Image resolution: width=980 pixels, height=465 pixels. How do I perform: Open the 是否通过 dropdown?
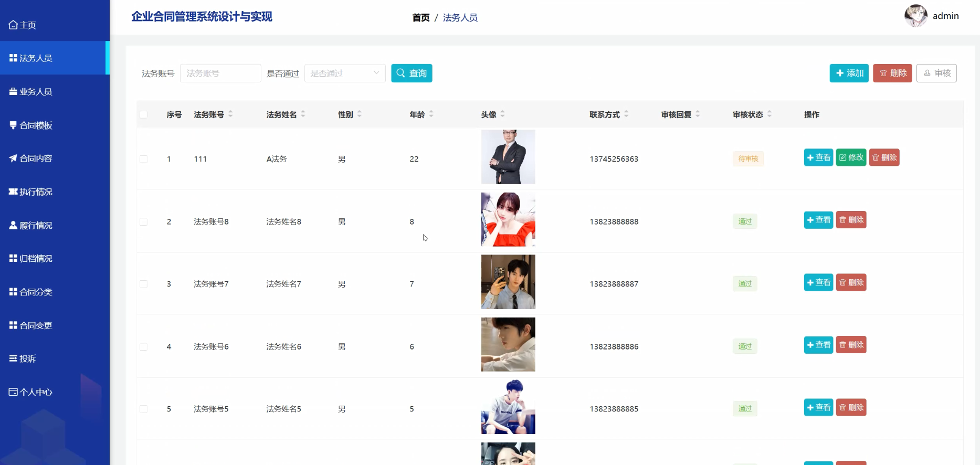coord(345,73)
